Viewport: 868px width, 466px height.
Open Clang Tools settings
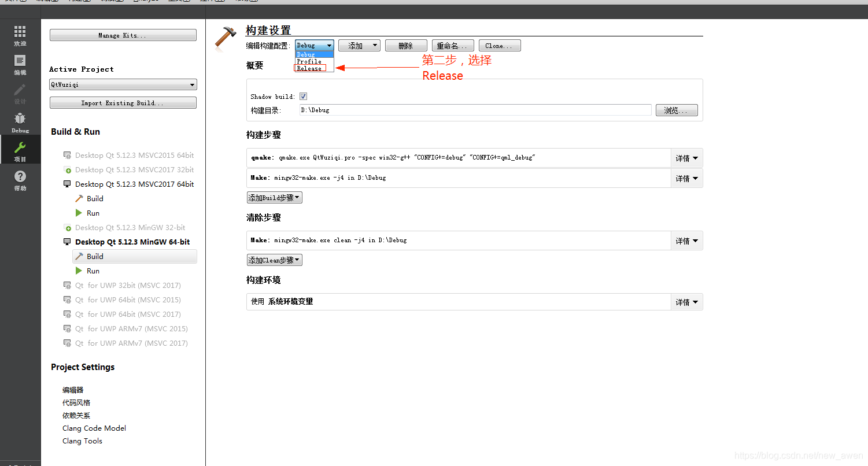[82, 441]
